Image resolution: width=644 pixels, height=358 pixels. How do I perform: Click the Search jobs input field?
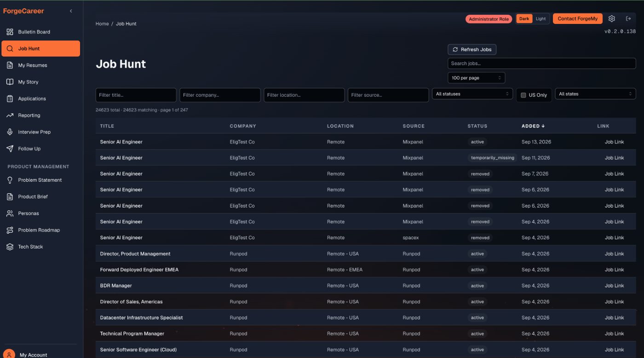point(542,64)
